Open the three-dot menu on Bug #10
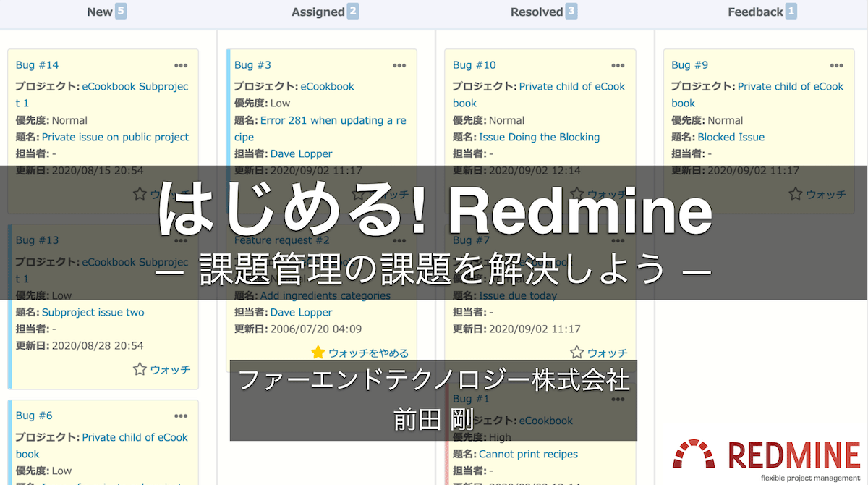This screenshot has height=485, width=868. click(618, 65)
